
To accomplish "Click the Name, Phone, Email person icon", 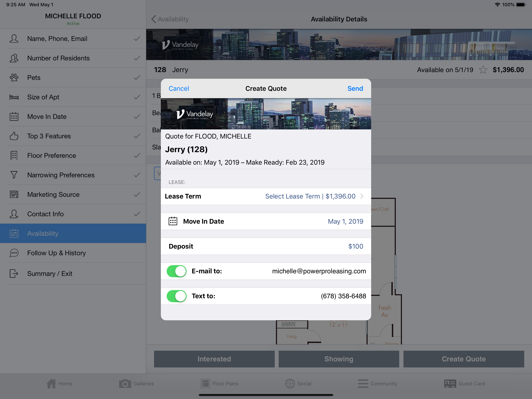I will pos(14,39).
